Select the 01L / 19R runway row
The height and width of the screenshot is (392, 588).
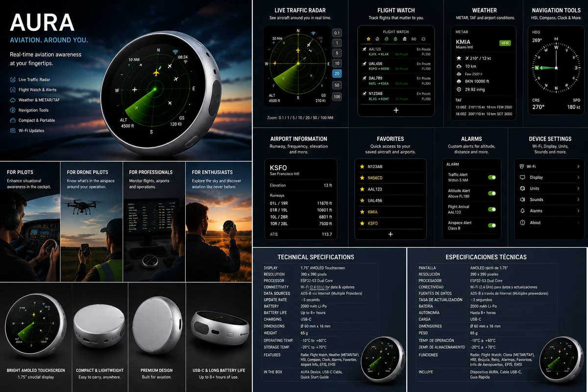[301, 203]
